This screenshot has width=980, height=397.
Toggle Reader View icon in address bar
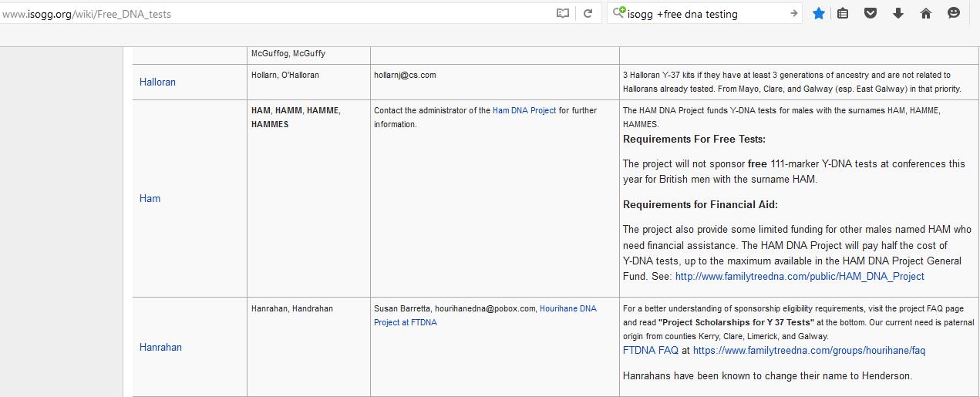pos(563,13)
